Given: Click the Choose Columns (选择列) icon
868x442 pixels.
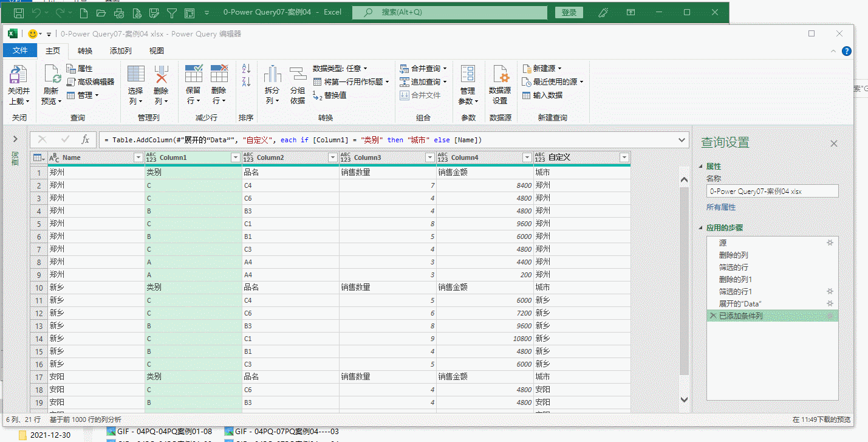Looking at the screenshot, I should pos(135,74).
